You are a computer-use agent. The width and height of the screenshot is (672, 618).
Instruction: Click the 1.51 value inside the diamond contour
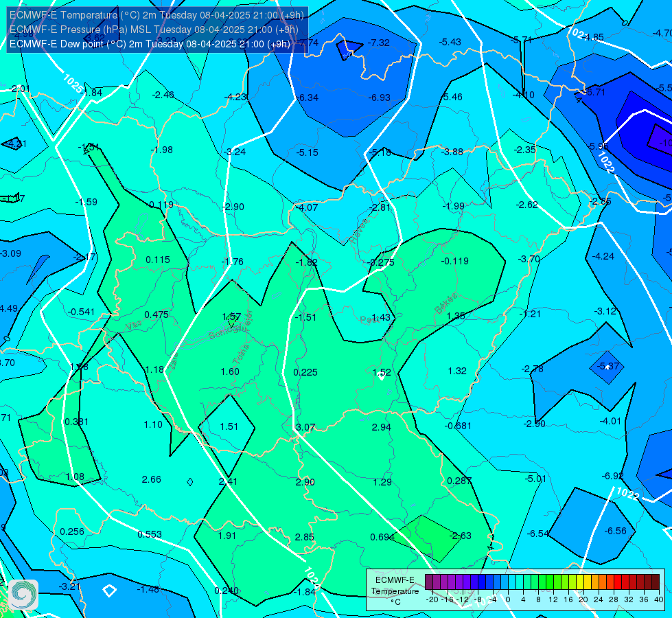pos(229,426)
